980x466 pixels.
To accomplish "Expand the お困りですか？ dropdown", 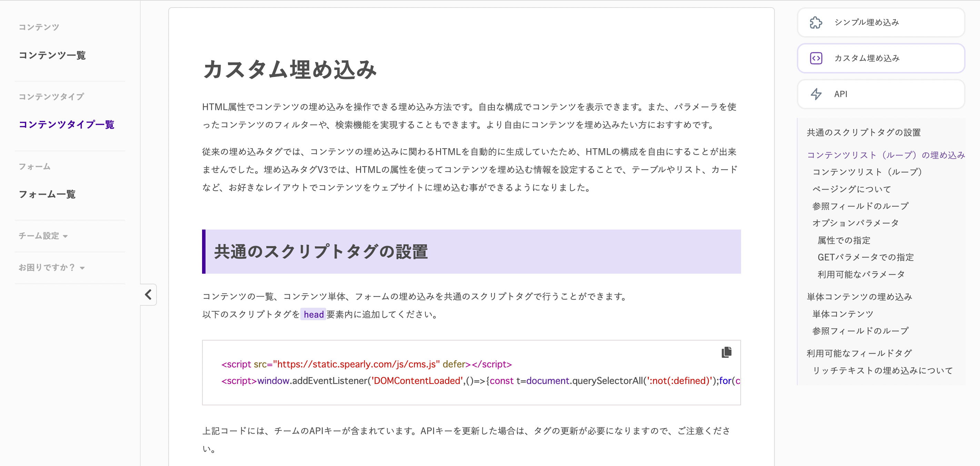I will pyautogui.click(x=51, y=267).
